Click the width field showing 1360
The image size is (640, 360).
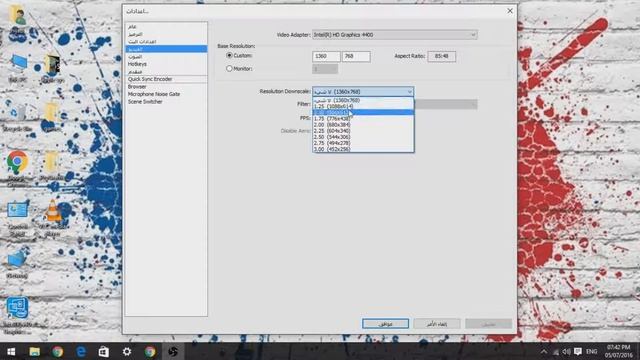(326, 56)
